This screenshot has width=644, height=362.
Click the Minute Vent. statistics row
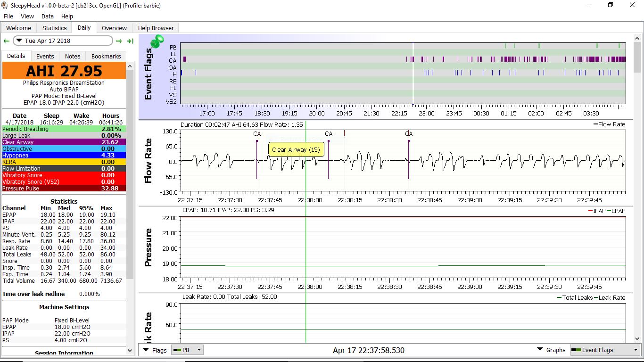click(64, 235)
